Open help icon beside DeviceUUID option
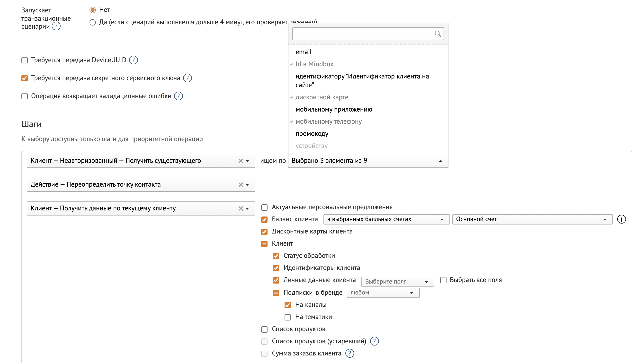Image resolution: width=644 pixels, height=363 pixels. coord(134,60)
